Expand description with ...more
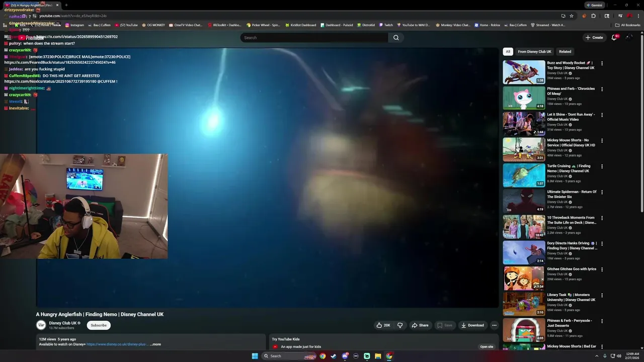This screenshot has width=644, height=362. click(155, 344)
